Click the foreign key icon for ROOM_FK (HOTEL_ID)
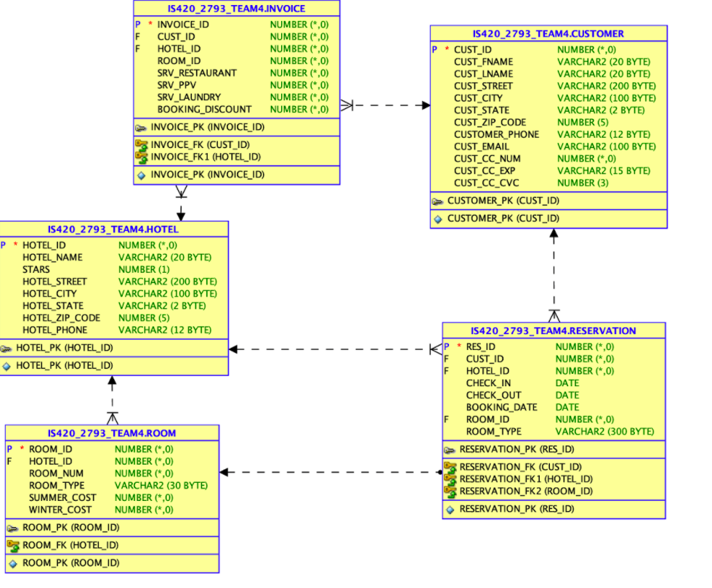The image size is (712, 588). coord(13,545)
